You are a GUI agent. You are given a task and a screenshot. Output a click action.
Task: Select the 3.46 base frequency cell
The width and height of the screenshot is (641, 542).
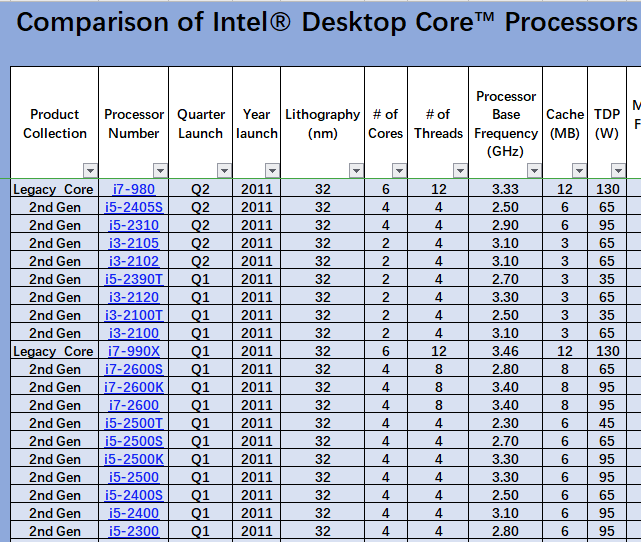[x=505, y=351]
